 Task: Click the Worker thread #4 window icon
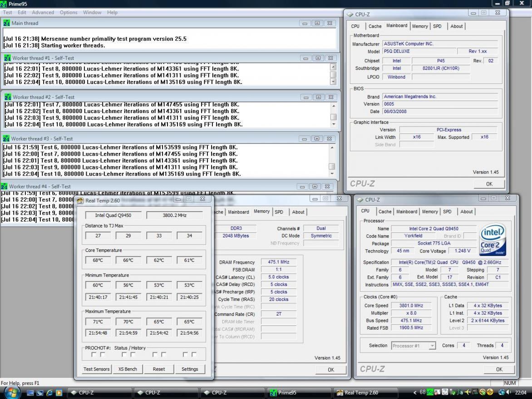[4, 187]
